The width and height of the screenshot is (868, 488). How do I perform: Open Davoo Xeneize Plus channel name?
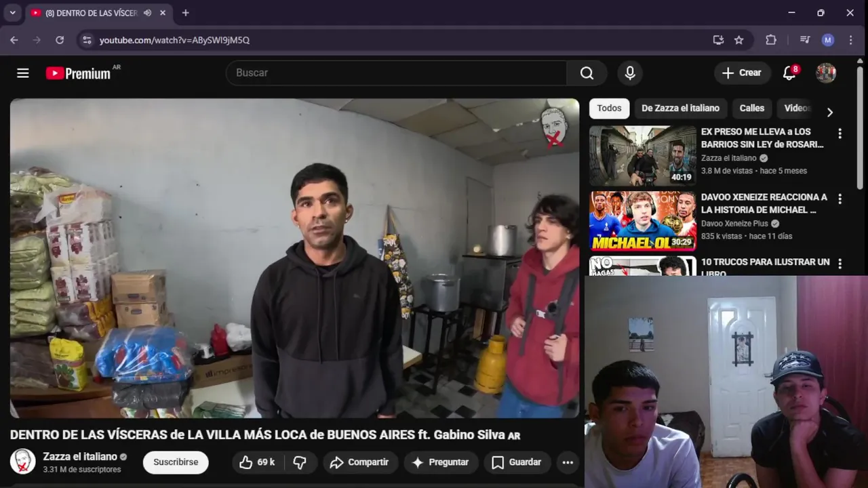[x=734, y=224]
